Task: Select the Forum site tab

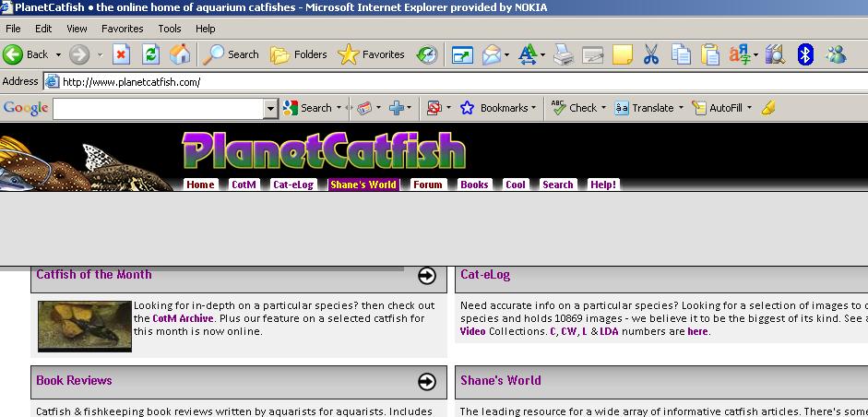Action: point(427,185)
